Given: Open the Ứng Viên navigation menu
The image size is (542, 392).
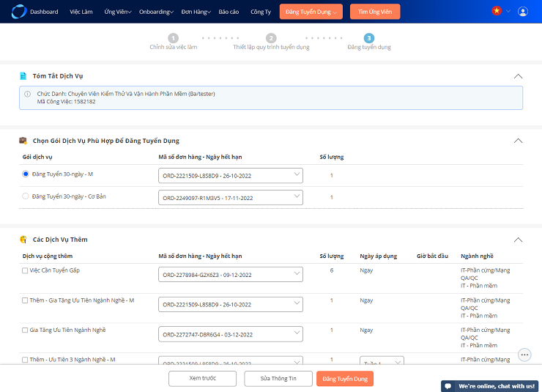Looking at the screenshot, I should point(118,12).
